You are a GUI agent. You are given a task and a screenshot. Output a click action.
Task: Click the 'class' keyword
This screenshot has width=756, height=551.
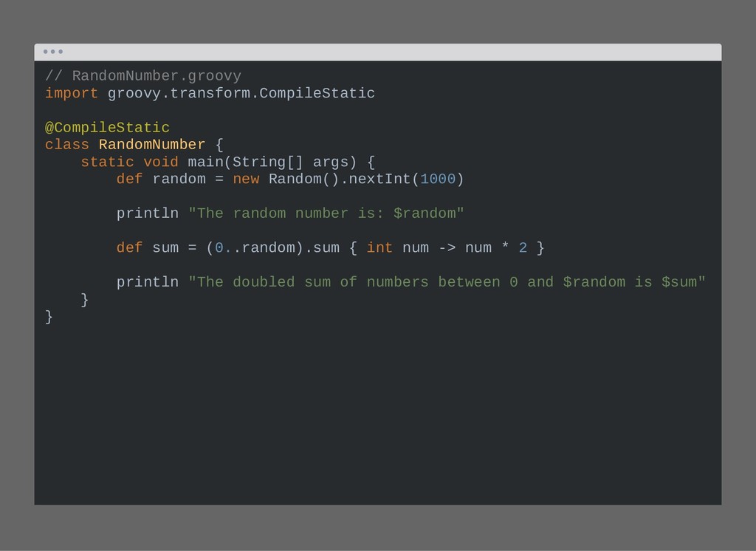pos(67,145)
